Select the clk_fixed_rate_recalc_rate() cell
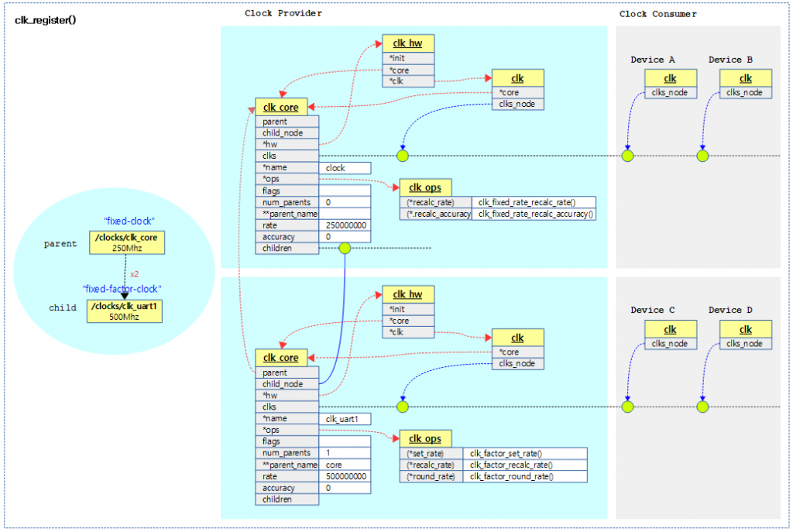Screen dimensions: 793x532 coord(534,202)
